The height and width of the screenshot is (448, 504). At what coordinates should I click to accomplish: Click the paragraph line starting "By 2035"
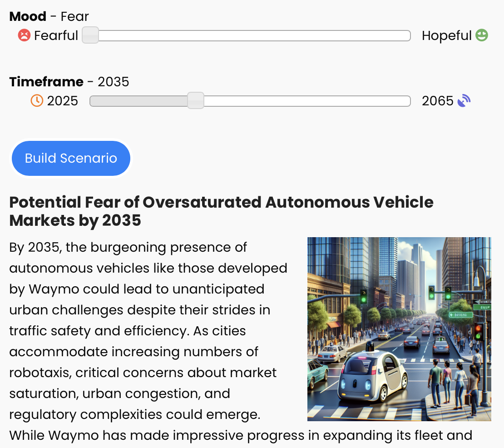(128, 248)
